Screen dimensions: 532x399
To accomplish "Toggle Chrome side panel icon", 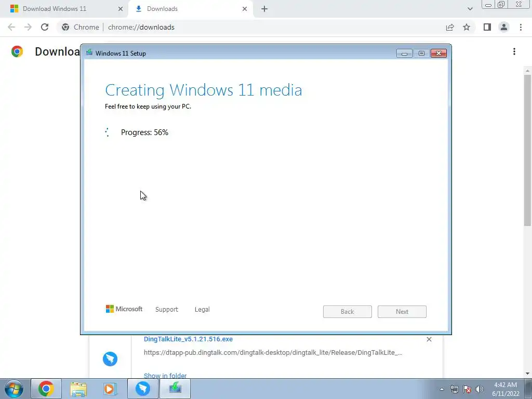I will (487, 27).
